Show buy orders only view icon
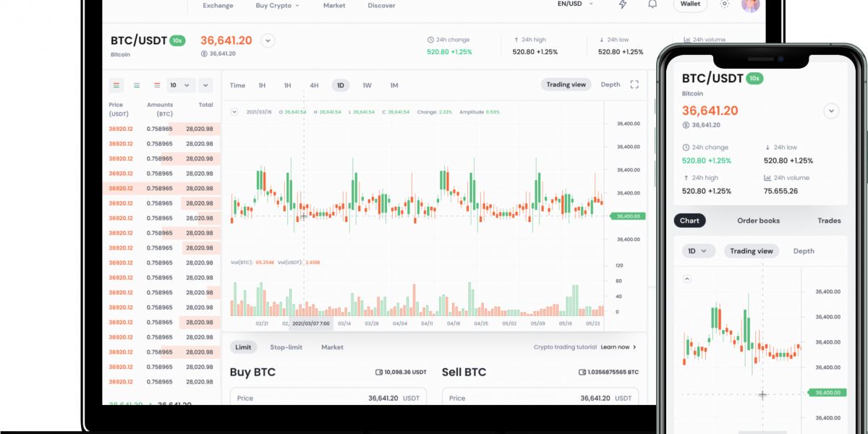868x434 pixels. (x=137, y=85)
